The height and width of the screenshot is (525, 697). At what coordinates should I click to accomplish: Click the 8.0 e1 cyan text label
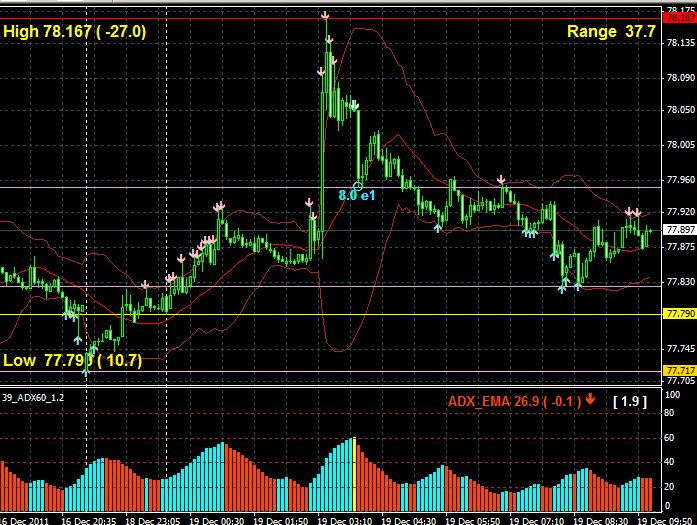[x=357, y=196]
